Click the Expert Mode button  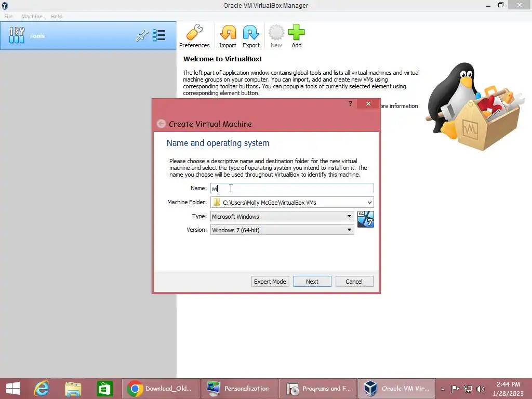point(270,281)
